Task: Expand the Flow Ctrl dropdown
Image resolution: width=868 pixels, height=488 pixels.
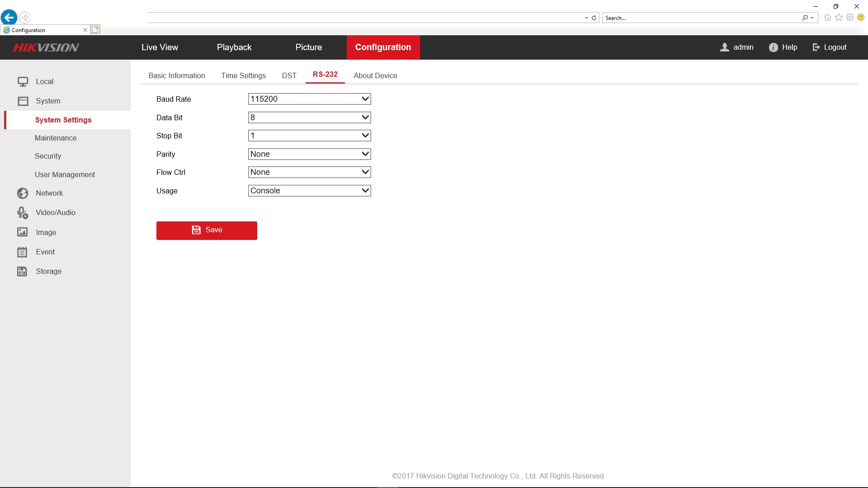Action: point(309,172)
